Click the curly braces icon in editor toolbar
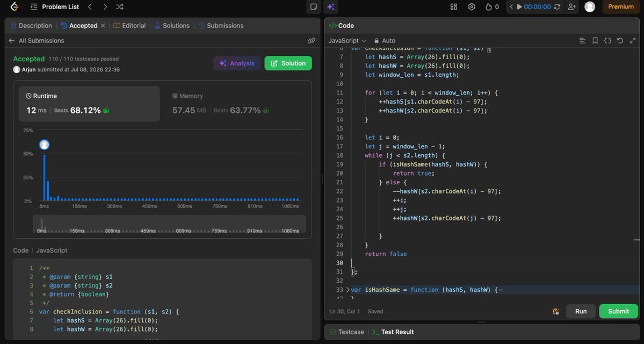 [607, 41]
